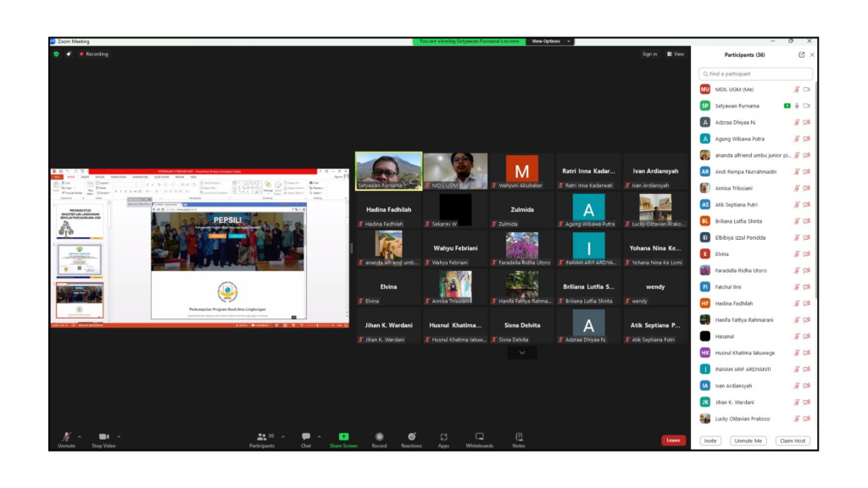Click the Unmute Me button
This screenshot has width=868, height=488.
[748, 441]
